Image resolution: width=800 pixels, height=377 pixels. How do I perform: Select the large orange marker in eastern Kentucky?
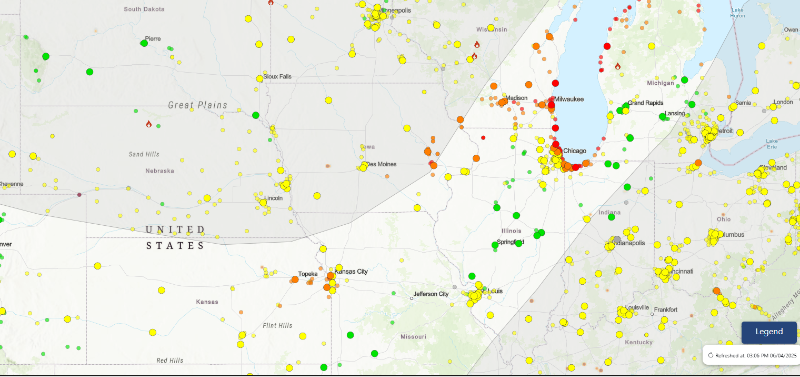click(x=716, y=291)
